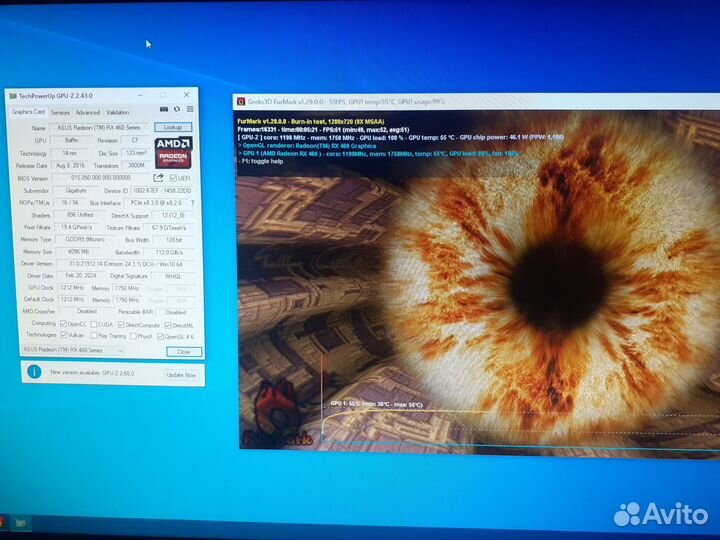Toggle the DirectML checkbox
This screenshot has width=720, height=540.
(x=168, y=325)
